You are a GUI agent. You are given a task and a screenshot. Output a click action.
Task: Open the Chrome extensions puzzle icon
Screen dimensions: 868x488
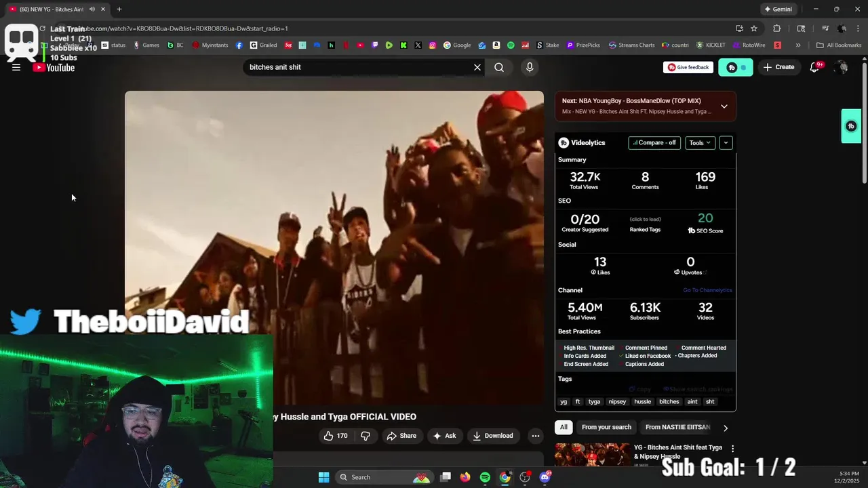(777, 28)
